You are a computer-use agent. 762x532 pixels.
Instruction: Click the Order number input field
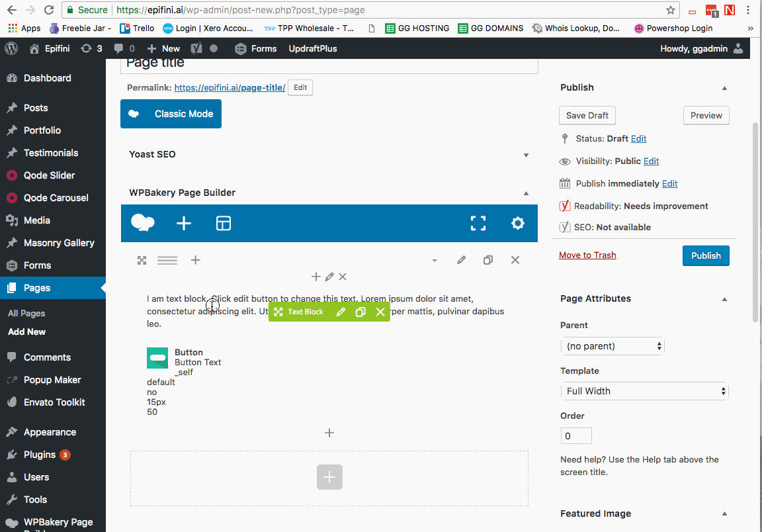[576, 436]
